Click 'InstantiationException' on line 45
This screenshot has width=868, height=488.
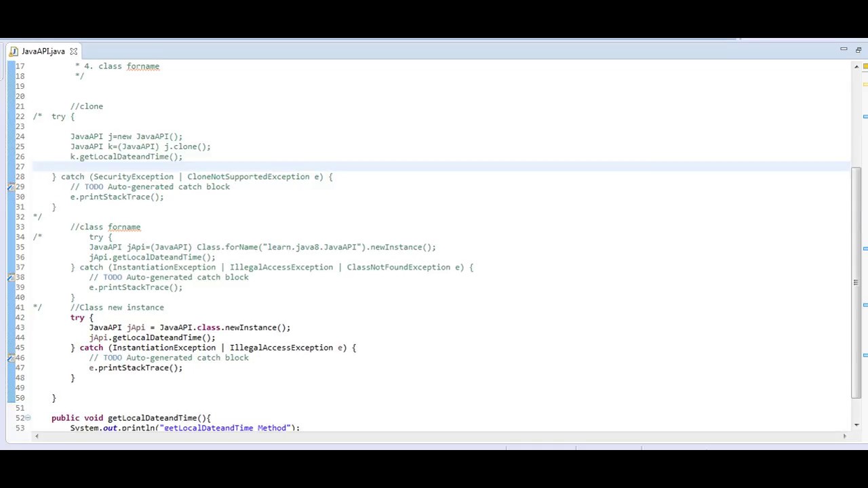coord(164,348)
